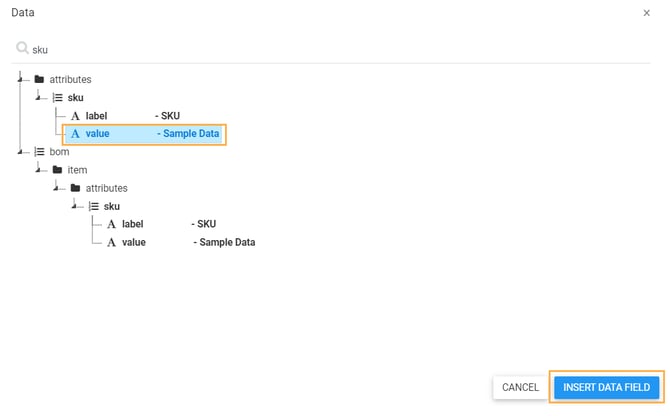Click list icon of sku under bom item

coord(93,206)
